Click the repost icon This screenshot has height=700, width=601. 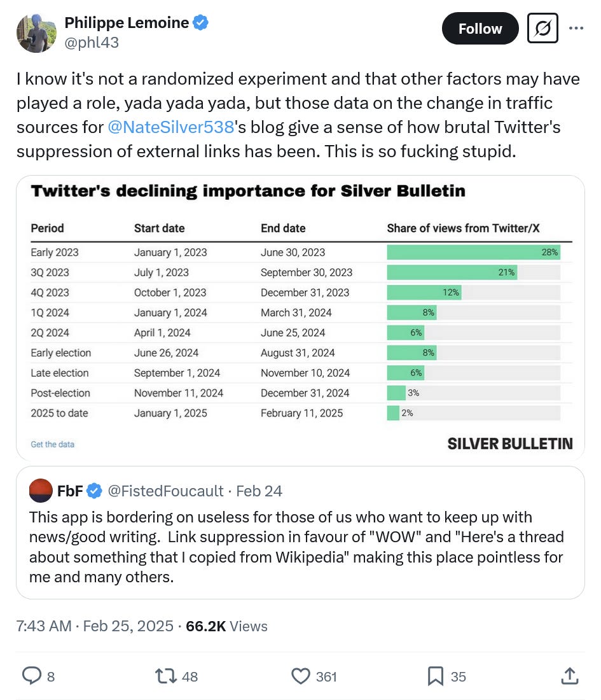(x=166, y=676)
